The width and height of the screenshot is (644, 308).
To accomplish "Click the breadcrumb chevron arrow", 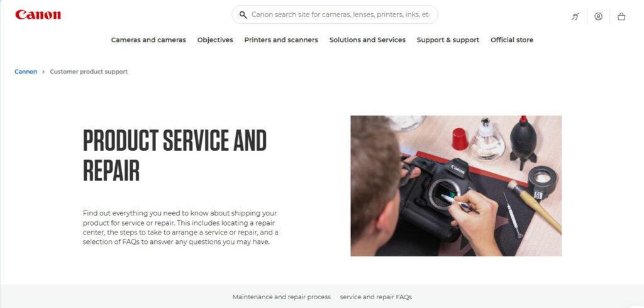I will pos(43,72).
